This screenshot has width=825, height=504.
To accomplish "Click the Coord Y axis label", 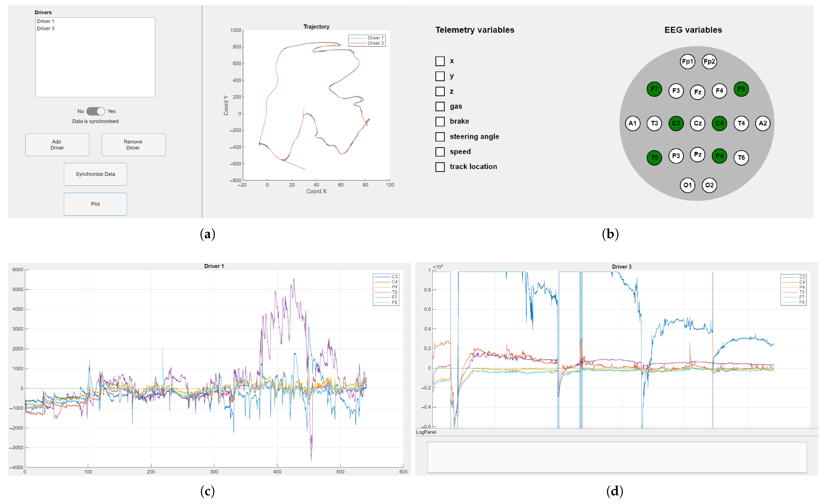I will pyautogui.click(x=226, y=105).
